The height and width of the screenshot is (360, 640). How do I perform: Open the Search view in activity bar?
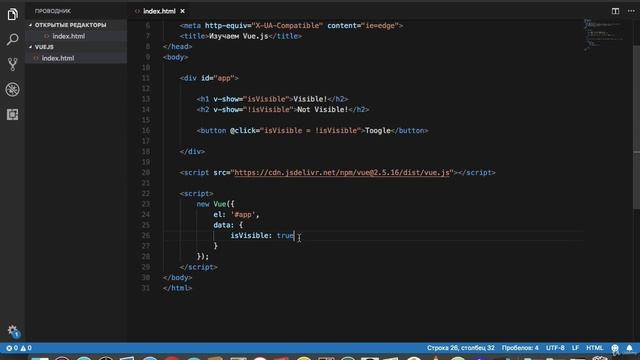tap(13, 40)
